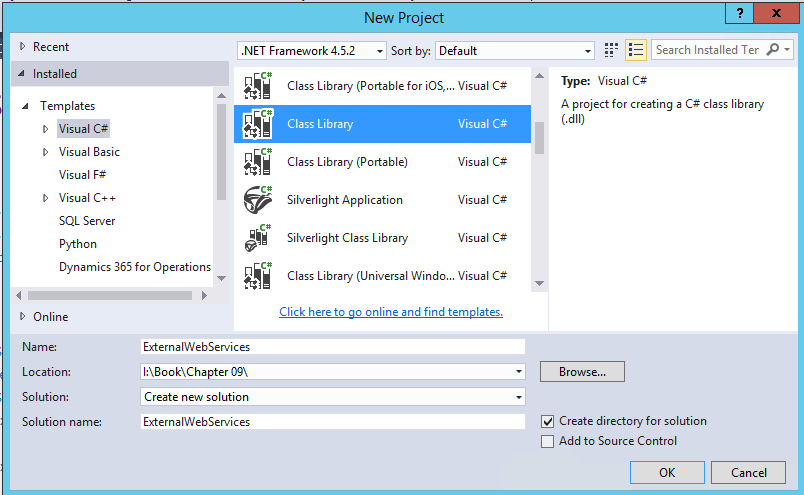The height and width of the screenshot is (495, 804).
Task: Click the Class Library (Universal Windows) icon
Action: [x=258, y=275]
